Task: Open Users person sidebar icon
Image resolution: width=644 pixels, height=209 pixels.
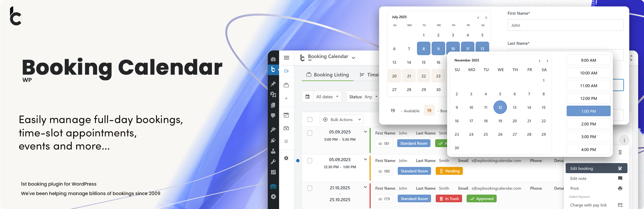Action: pos(273,151)
